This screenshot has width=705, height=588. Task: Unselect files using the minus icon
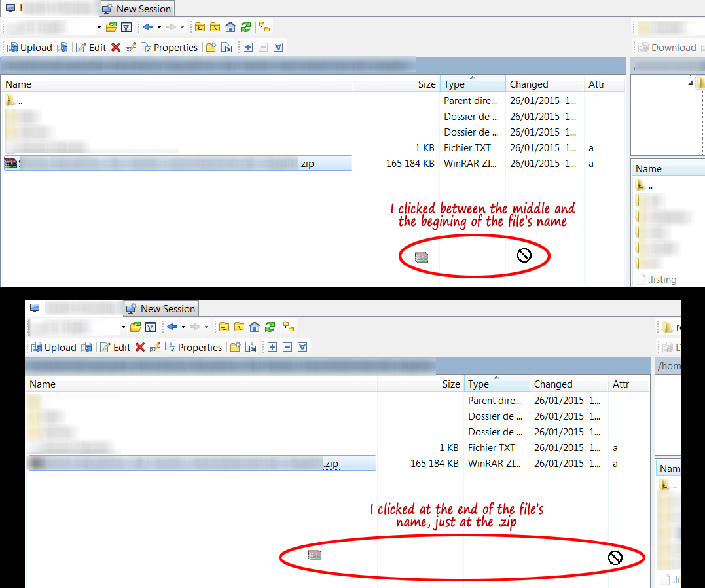pyautogui.click(x=263, y=47)
